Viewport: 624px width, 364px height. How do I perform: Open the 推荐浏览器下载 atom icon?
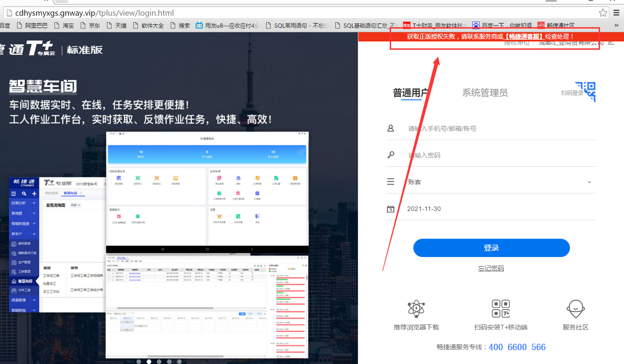(x=416, y=309)
